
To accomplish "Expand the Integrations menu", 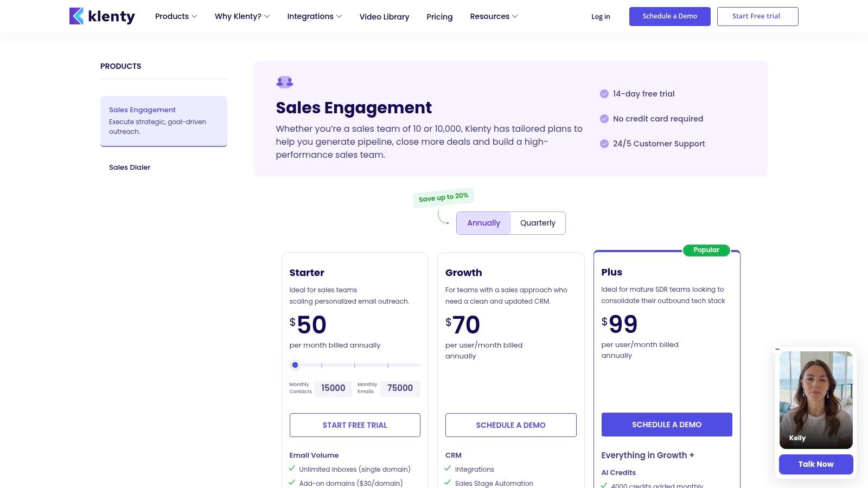I will coord(314,16).
